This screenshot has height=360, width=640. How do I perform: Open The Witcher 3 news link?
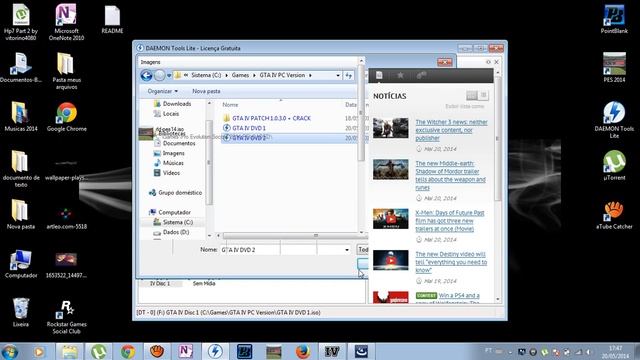coord(451,130)
